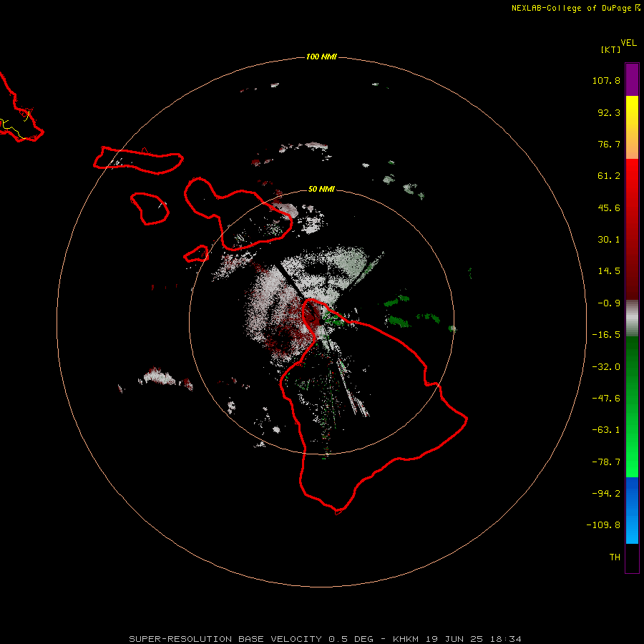Click the -109.8 velocity scale value
Viewport: 644px width, 644px height.
[603, 525]
